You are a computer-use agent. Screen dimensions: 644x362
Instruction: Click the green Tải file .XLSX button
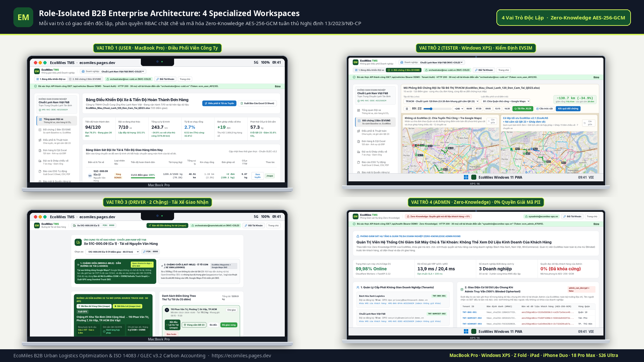coord(523,109)
